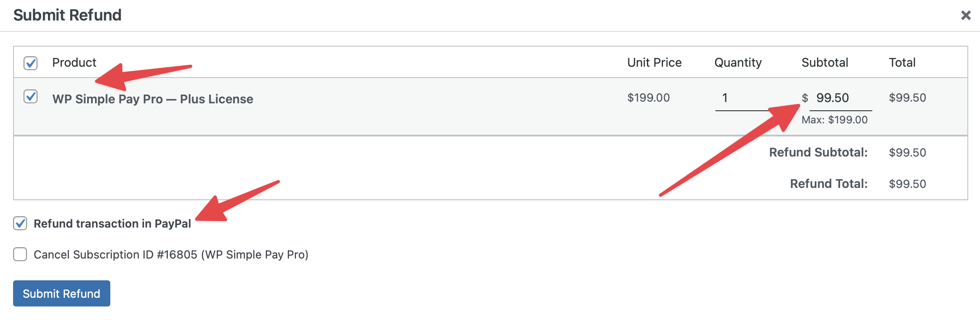Disable Refund transaction in PayPal checkbox
The image size is (980, 320).
[x=20, y=223]
